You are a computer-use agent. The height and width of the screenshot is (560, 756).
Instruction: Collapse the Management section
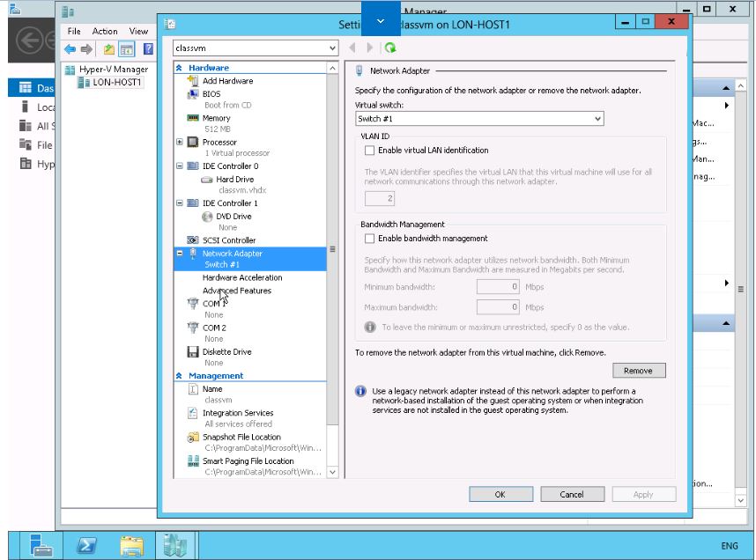point(179,376)
